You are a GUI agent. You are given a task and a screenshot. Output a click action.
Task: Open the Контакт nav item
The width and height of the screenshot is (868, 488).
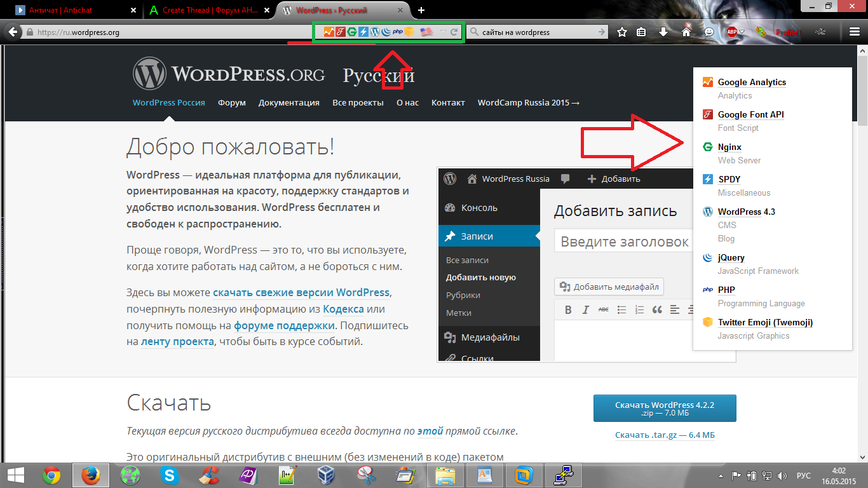point(448,102)
